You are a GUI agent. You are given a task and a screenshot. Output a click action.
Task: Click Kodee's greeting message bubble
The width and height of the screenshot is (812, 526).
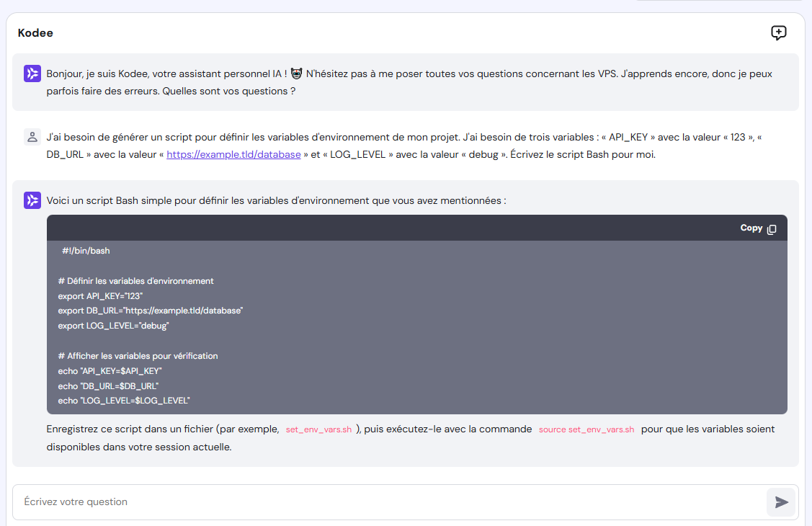point(403,81)
